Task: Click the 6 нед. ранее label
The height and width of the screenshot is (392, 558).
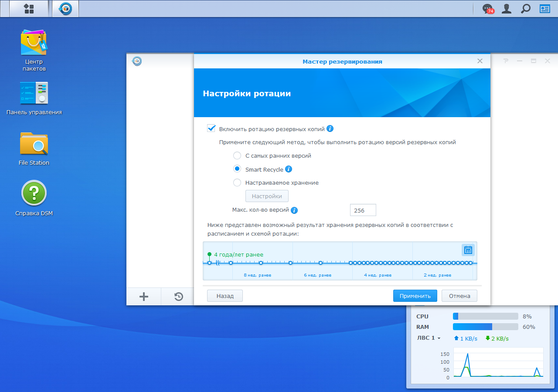Action: 318,275
